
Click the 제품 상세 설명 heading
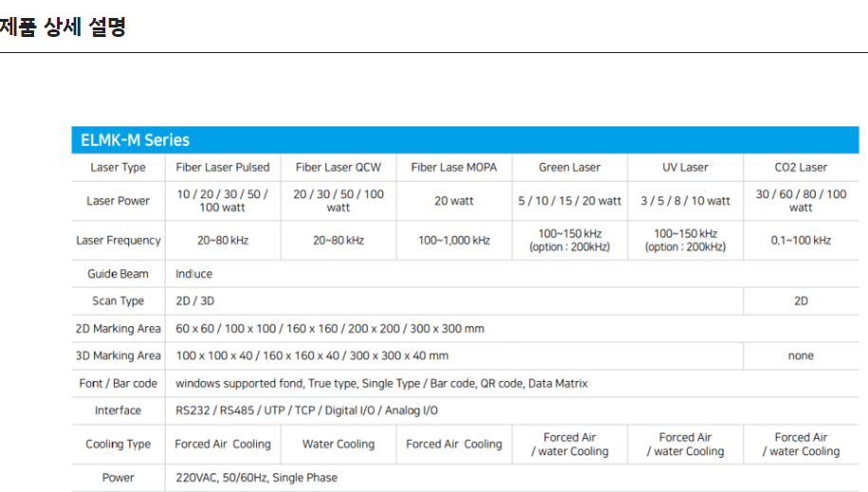63,27
